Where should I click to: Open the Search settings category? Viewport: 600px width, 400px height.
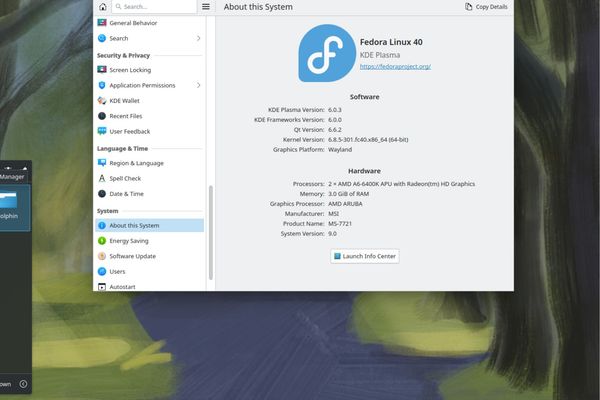(x=149, y=38)
